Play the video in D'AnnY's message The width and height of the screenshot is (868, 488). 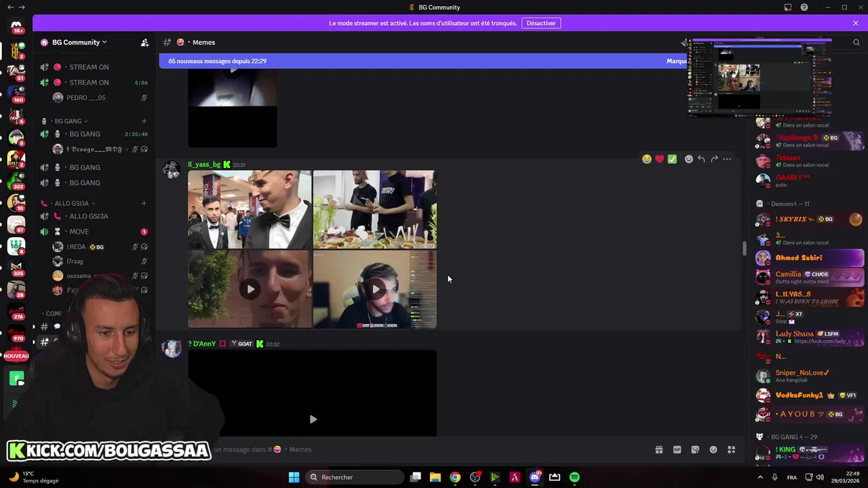pos(313,420)
